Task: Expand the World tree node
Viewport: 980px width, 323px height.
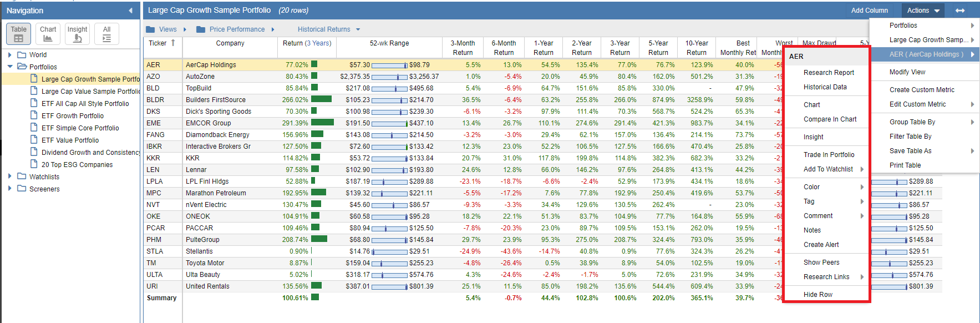Action: pos(10,55)
